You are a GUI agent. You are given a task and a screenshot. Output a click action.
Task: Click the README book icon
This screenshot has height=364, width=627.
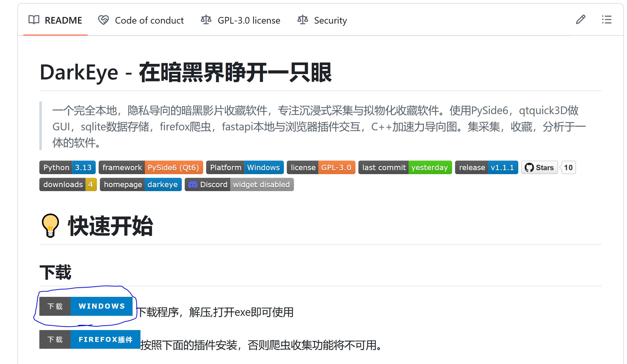click(34, 20)
